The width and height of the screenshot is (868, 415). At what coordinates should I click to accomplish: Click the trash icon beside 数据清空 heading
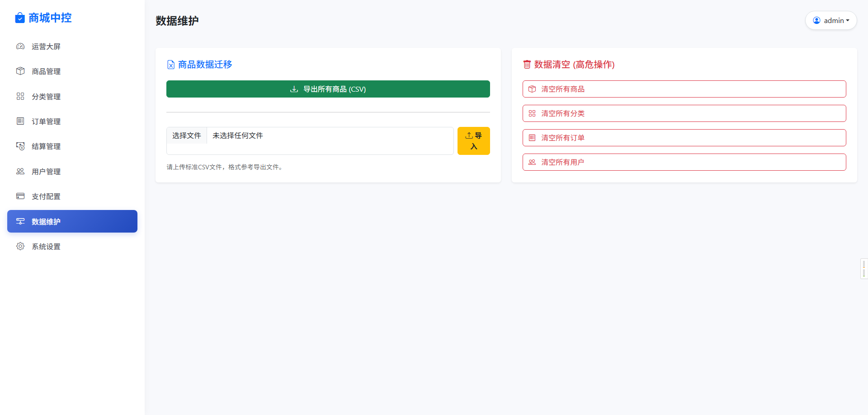point(527,64)
